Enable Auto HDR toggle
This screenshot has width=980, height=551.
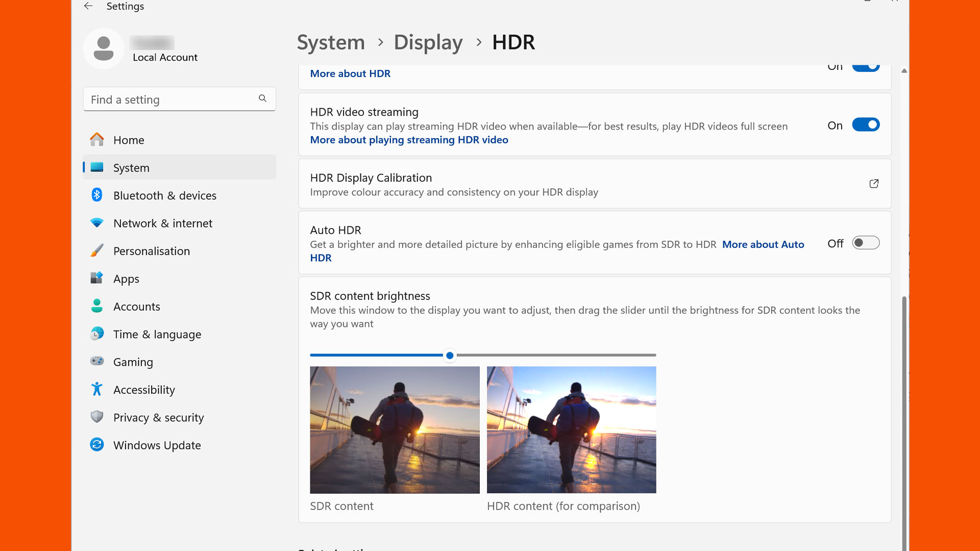(865, 243)
